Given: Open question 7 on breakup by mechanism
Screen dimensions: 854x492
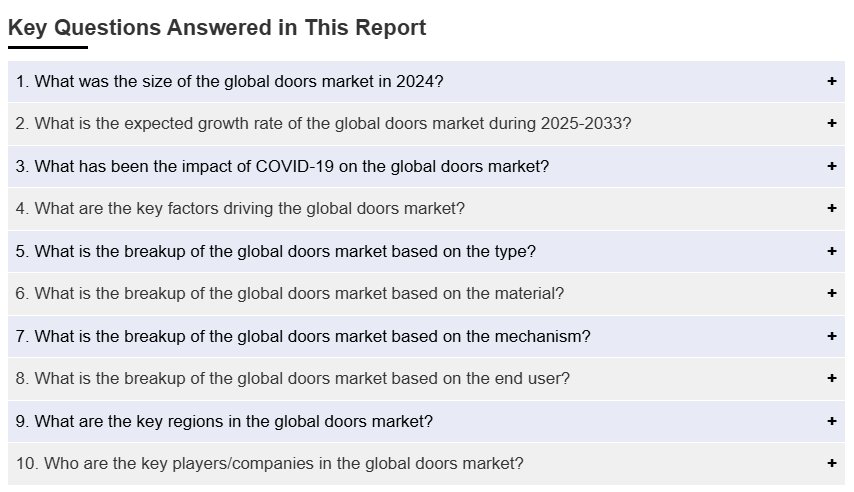Looking at the screenshot, I should coord(302,337).
